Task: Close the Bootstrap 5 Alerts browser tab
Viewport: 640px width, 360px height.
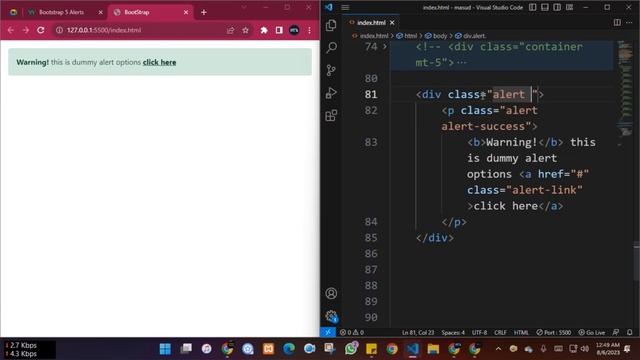Action: click(x=100, y=12)
